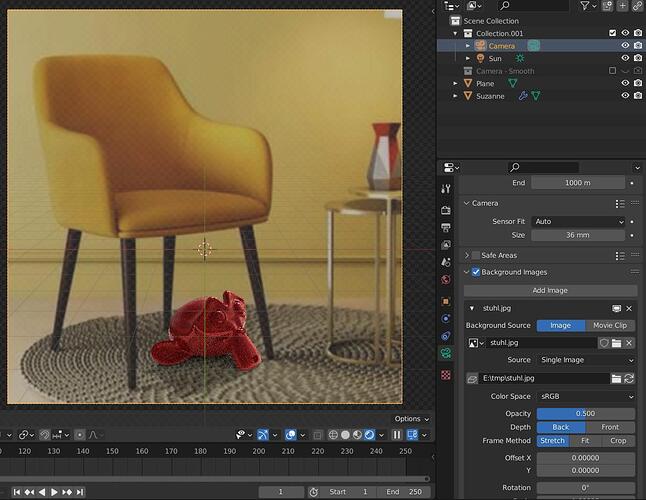The image size is (646, 500).
Task: Adjust the Opacity slider
Action: (x=585, y=414)
